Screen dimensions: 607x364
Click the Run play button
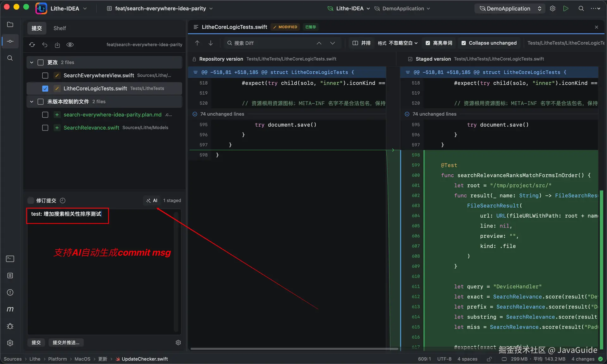566,9
